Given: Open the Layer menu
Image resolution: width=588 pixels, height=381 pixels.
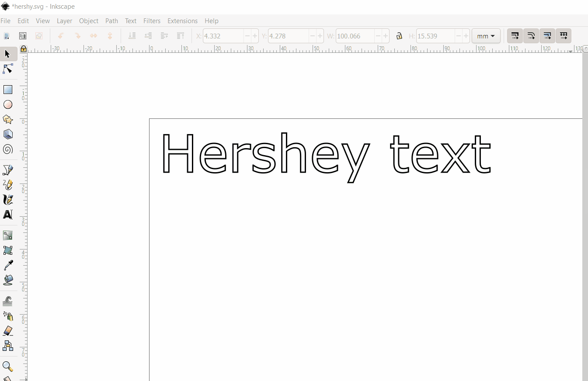Looking at the screenshot, I should 65,21.
